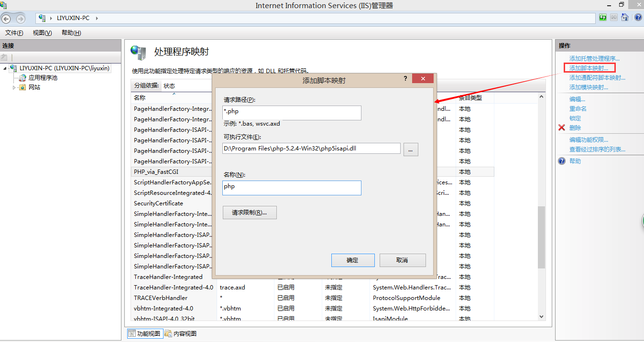The width and height of the screenshot is (644, 342).
Task: Click inside the 名称 input field
Action: (x=292, y=188)
